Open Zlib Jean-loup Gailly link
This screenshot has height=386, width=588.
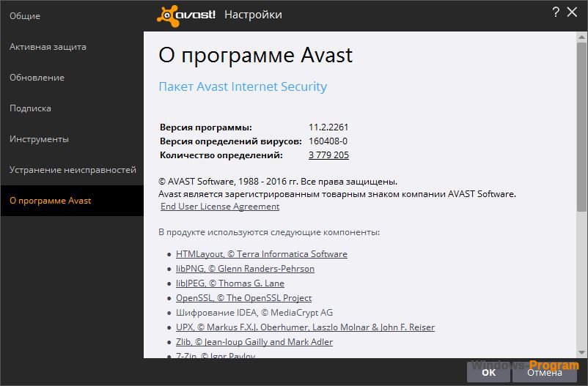tap(254, 342)
